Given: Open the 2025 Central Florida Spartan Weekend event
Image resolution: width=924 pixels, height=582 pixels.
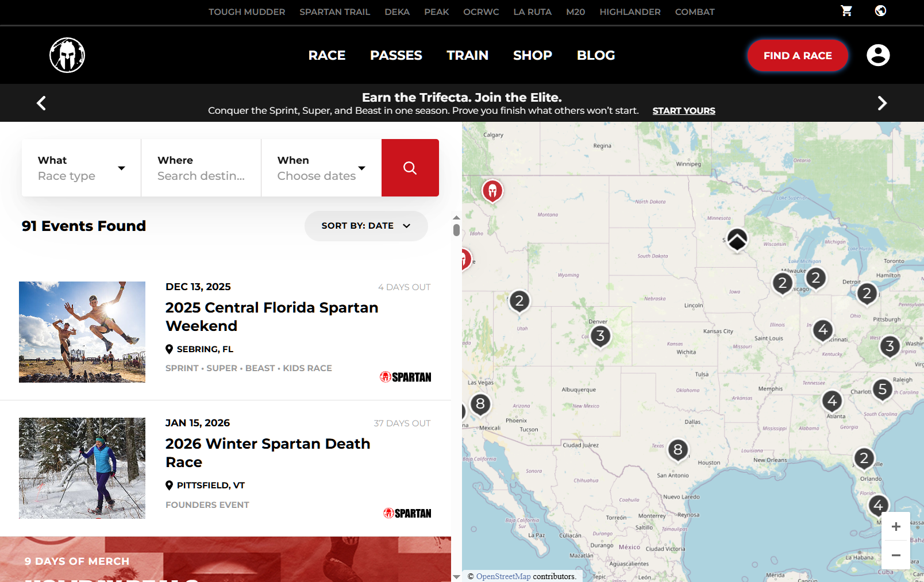Looking at the screenshot, I should pyautogui.click(x=272, y=317).
